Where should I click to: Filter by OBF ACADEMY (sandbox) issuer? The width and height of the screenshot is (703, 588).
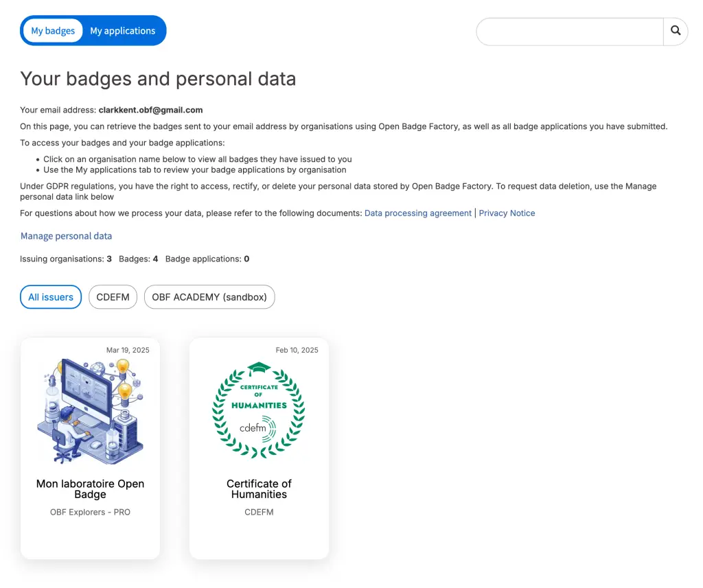point(209,296)
